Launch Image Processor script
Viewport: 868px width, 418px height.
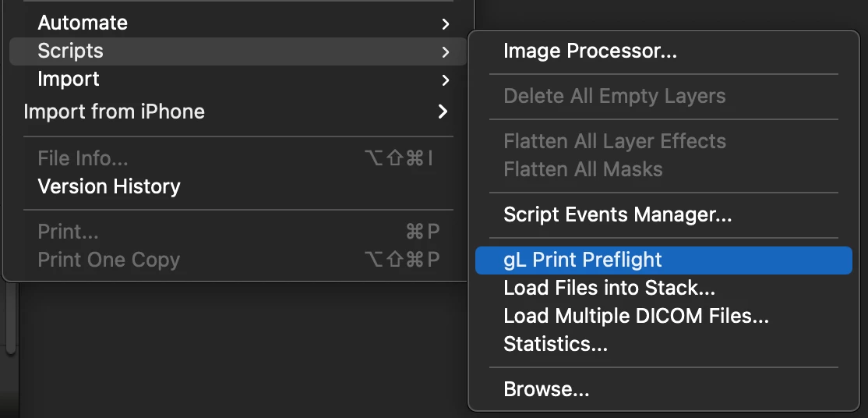pyautogui.click(x=590, y=51)
